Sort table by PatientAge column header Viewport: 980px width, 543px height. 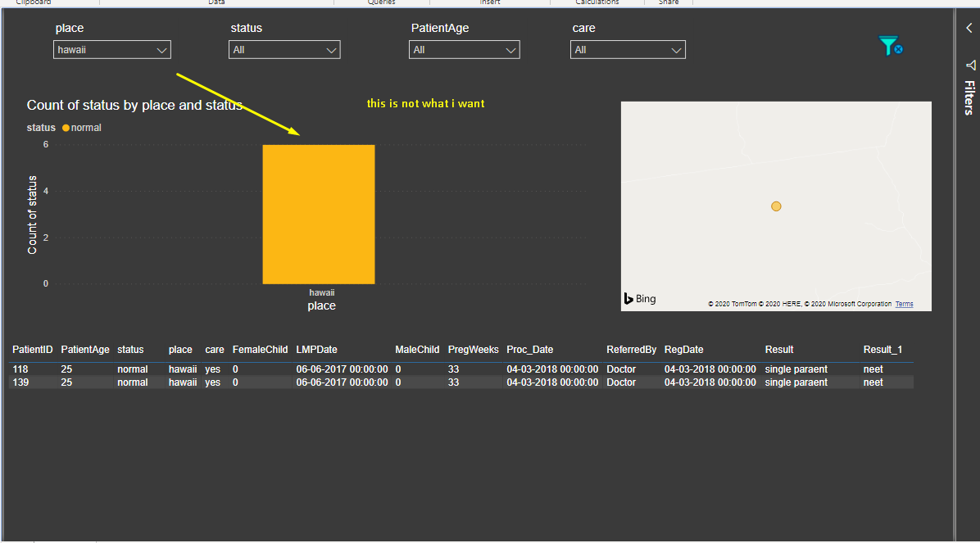tap(85, 350)
